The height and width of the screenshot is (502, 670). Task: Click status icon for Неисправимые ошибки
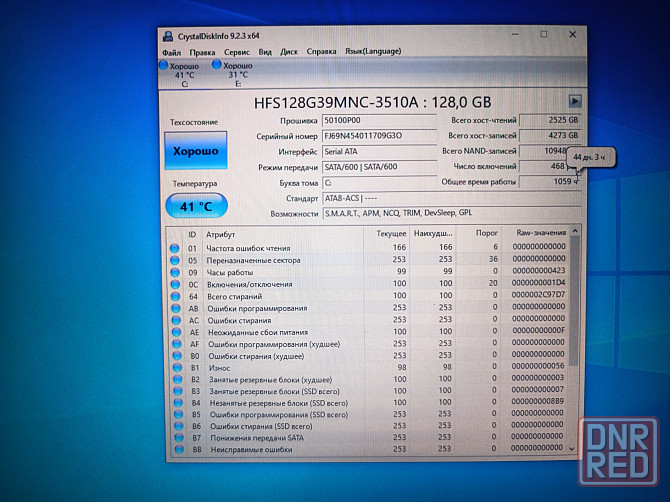179,449
